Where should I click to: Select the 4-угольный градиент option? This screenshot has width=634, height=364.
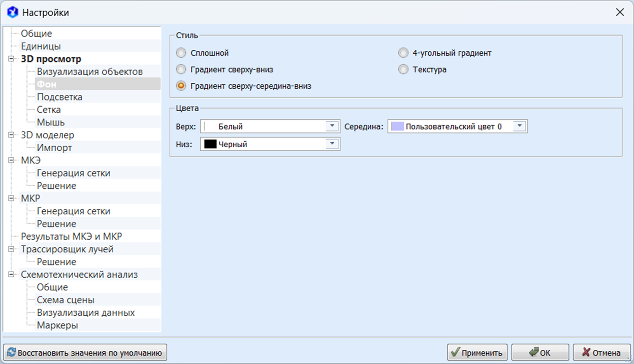pos(403,53)
